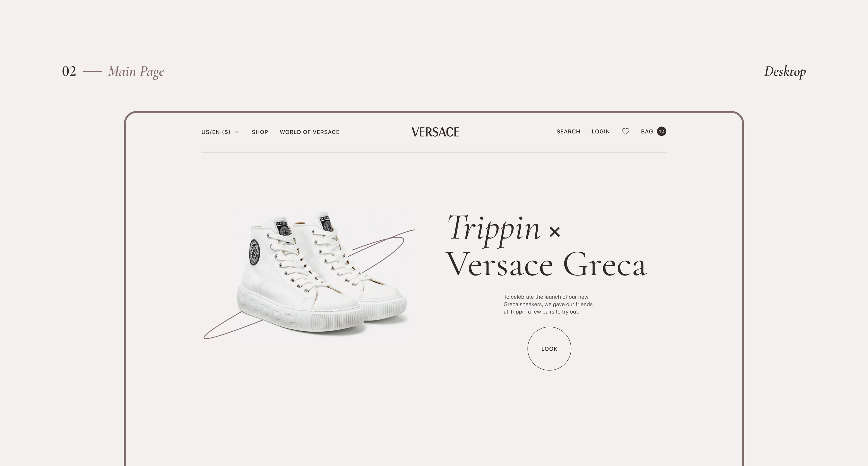
Task: Open the SHOP menu
Action: (x=260, y=132)
